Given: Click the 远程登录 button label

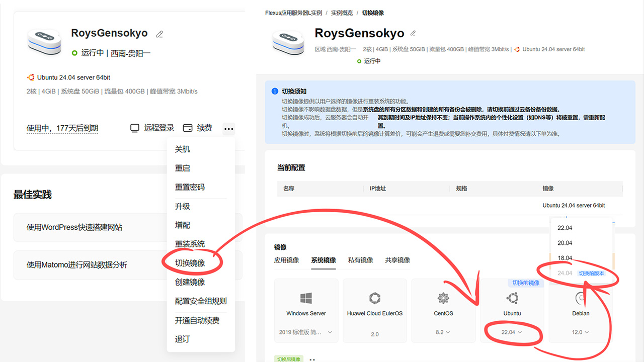Looking at the screenshot, I should tap(159, 128).
